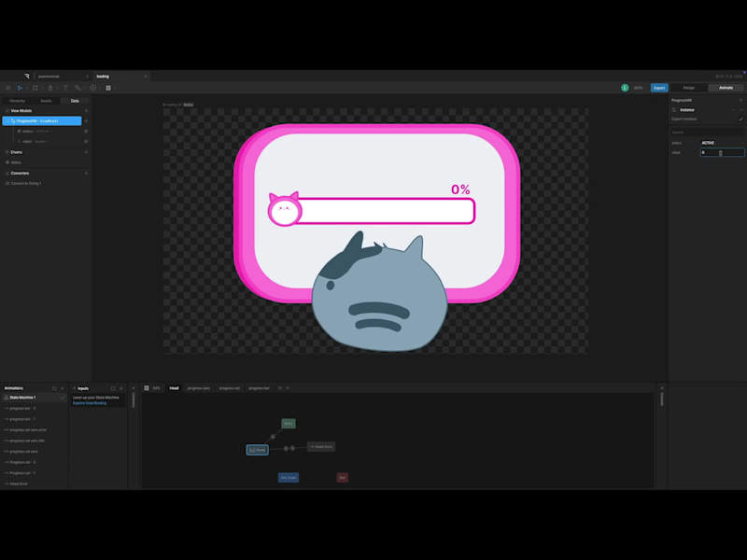Image resolution: width=747 pixels, height=560 pixels.
Task: Click the red Exit node in the state machine graph
Action: [343, 477]
